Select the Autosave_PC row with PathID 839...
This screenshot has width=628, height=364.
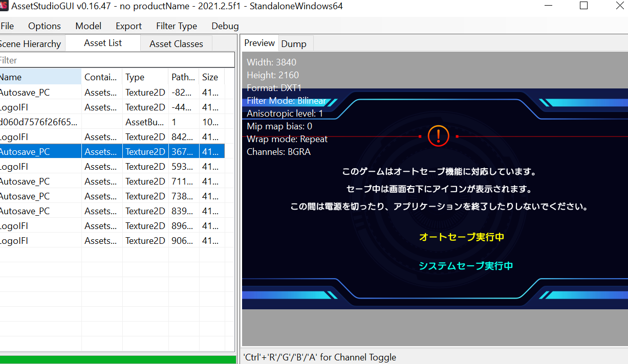coord(112,211)
